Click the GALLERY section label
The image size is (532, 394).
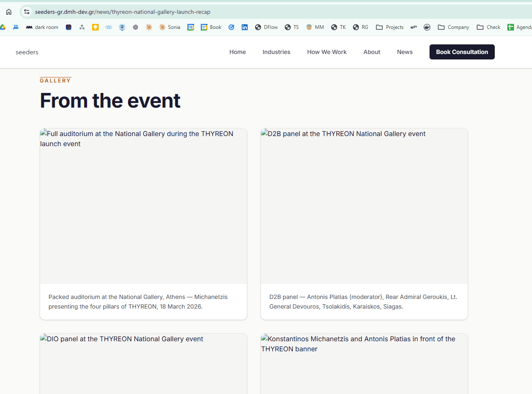point(56,80)
